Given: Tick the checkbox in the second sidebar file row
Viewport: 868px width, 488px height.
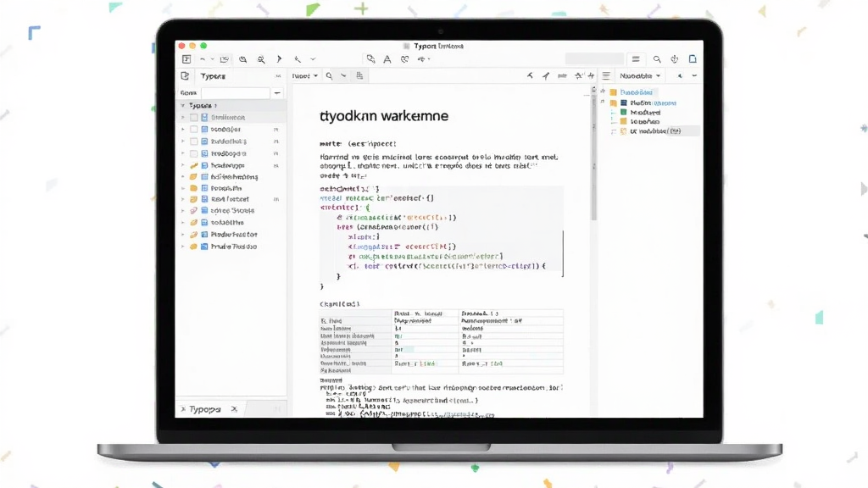Looking at the screenshot, I should (194, 129).
